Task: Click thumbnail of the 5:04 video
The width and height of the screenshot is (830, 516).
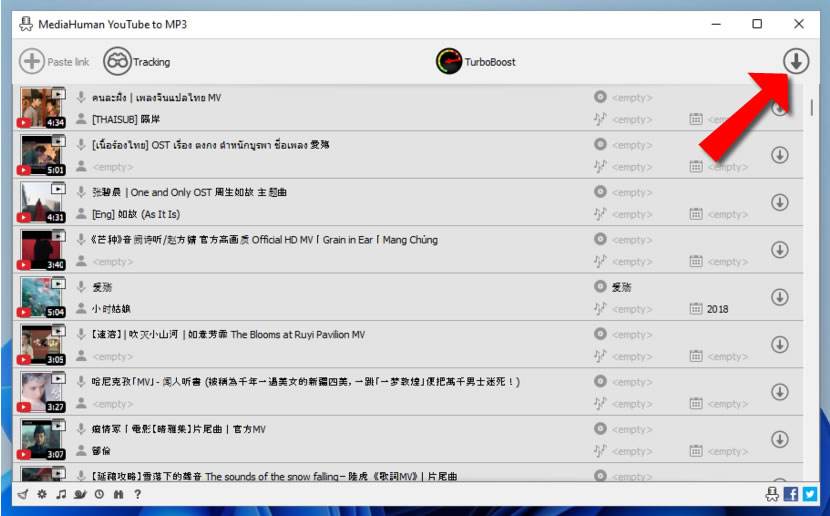Action: [x=42, y=297]
